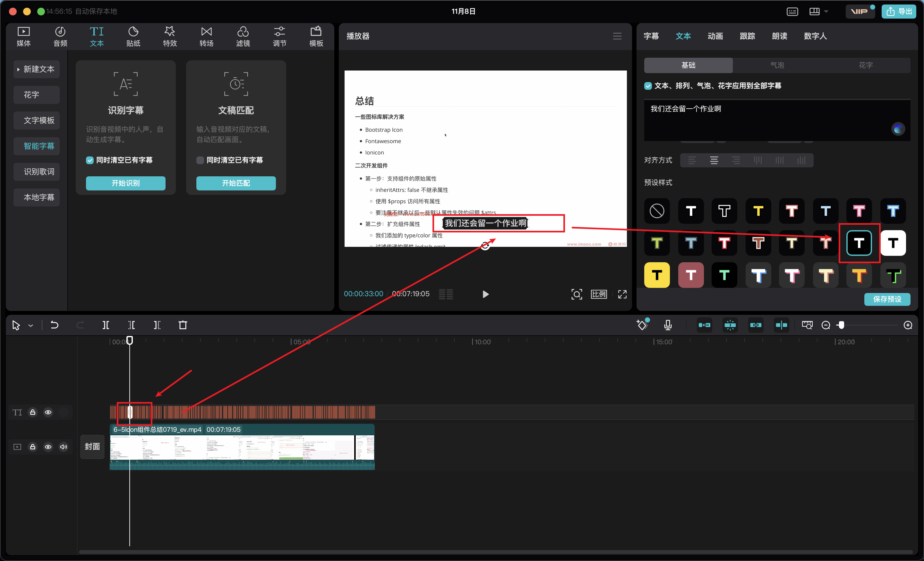Switch to the 动画 tab
924x561 pixels.
coord(715,36)
